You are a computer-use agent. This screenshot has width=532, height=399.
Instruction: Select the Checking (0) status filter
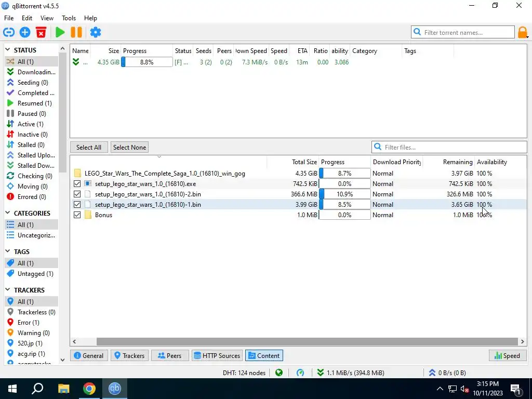[x=31, y=176]
